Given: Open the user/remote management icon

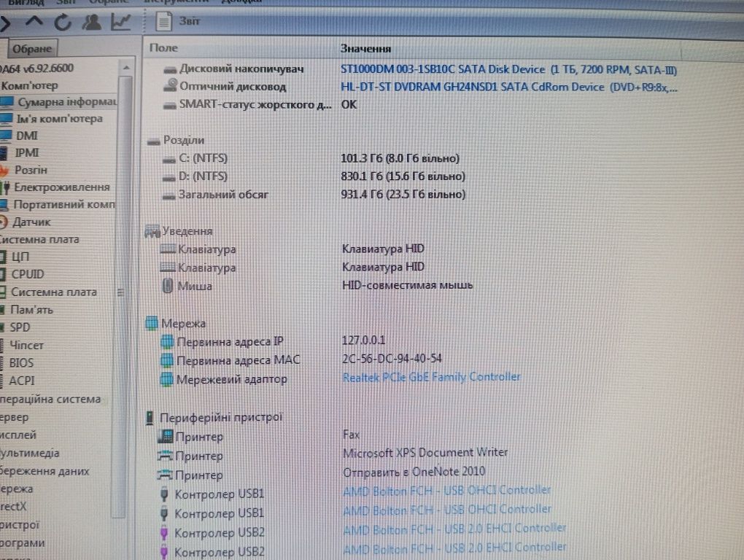Looking at the screenshot, I should point(92,21).
